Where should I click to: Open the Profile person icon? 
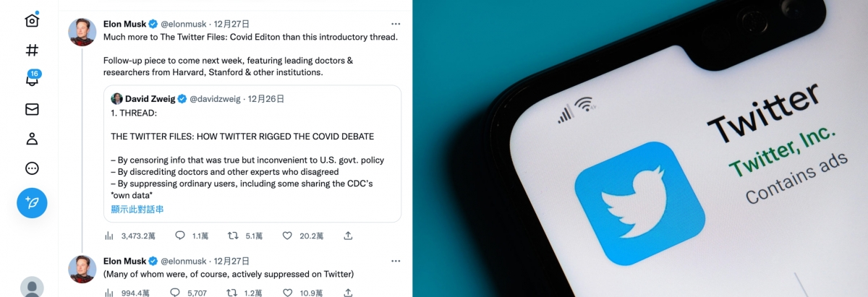pyautogui.click(x=32, y=139)
